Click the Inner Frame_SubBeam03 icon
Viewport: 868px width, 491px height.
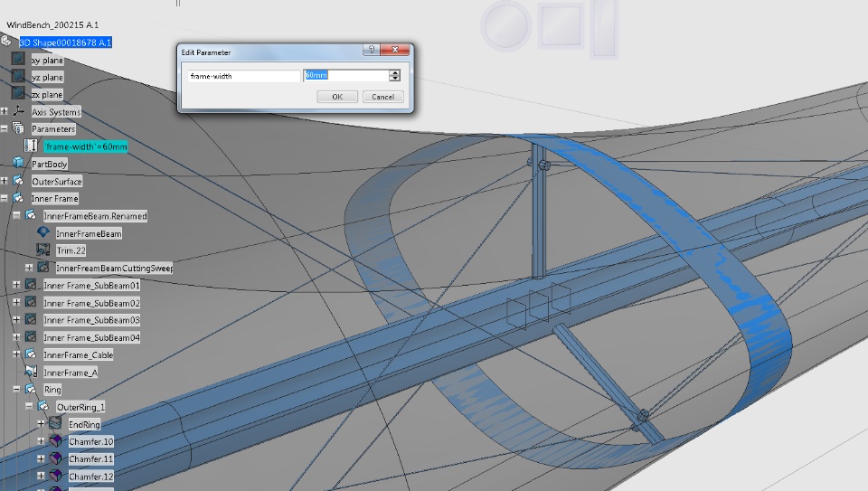coord(31,319)
